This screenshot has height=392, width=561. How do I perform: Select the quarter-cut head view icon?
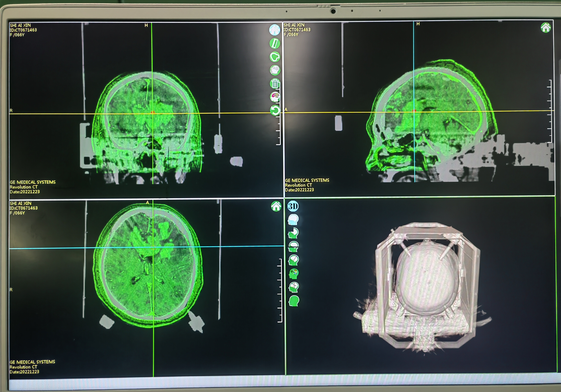pos(293,233)
